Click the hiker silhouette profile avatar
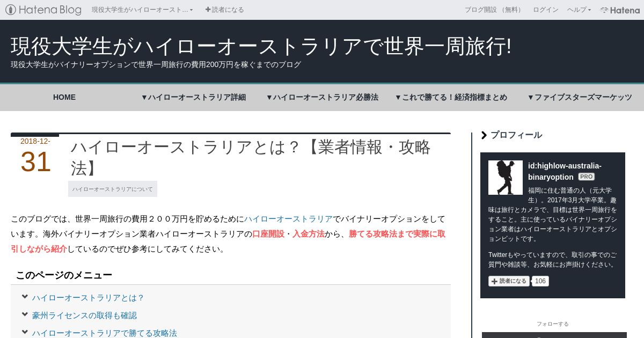Screen dimensions: 644x338 tap(506, 178)
